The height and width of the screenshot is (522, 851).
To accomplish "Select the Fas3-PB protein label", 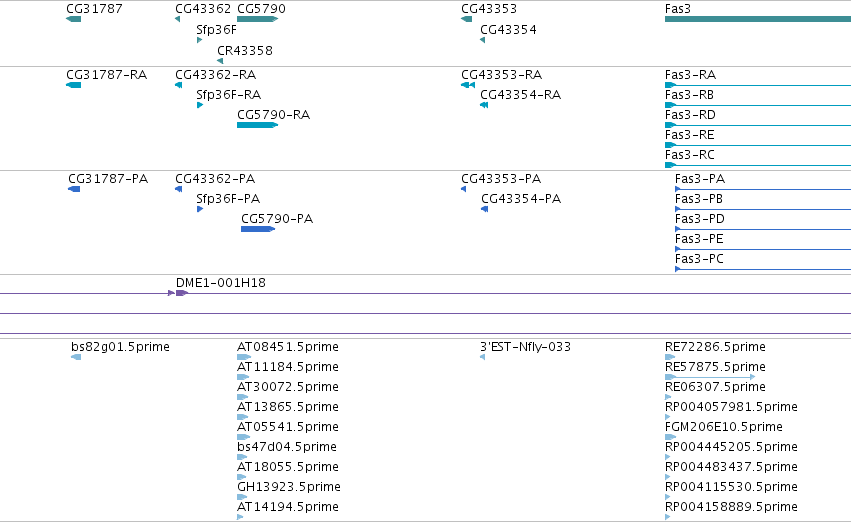I will tap(699, 199).
